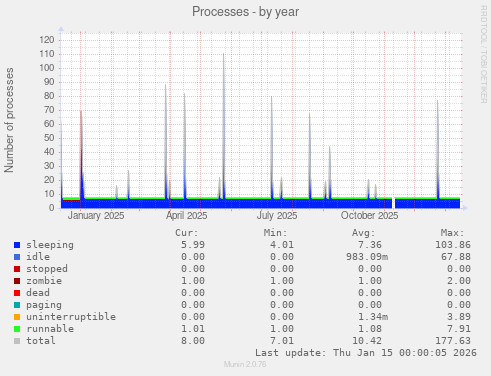
Task: Click the paging legend color swatch
Action: [17, 305]
